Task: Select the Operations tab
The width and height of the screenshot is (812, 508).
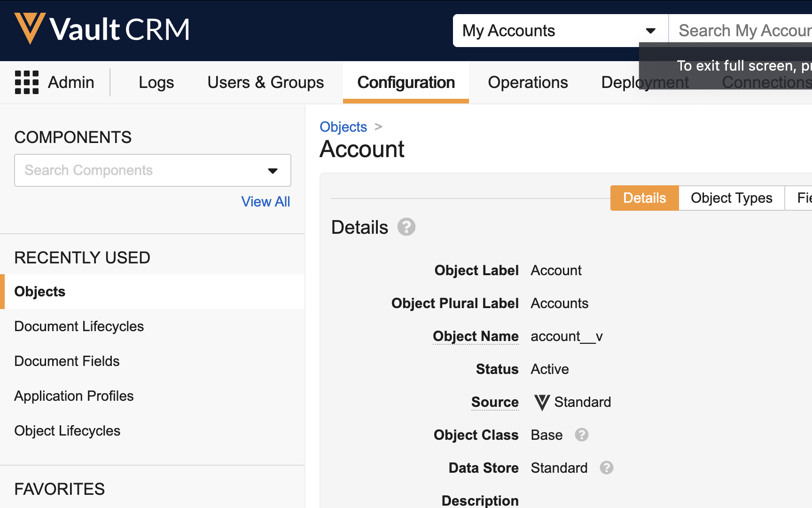Action: [x=528, y=82]
